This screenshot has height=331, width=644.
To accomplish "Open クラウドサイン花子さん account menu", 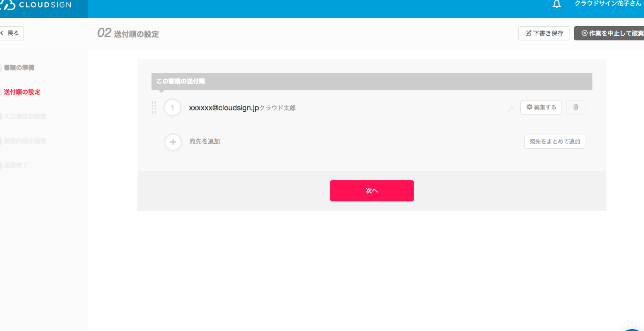I will coord(608,3).
